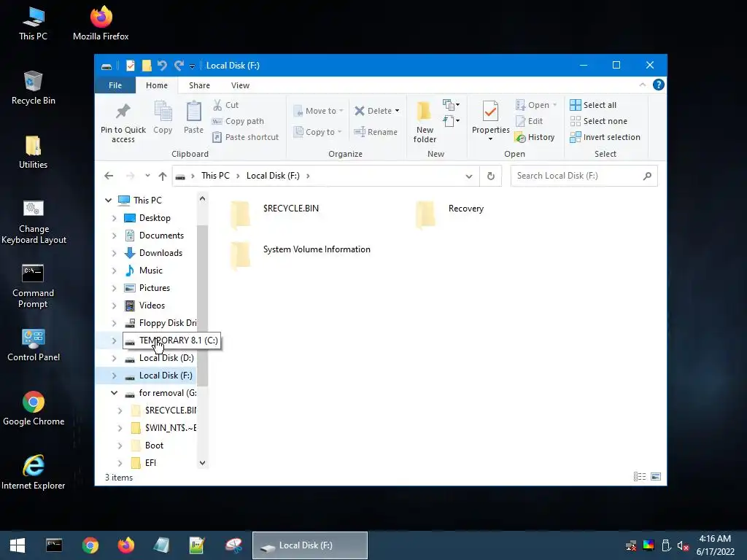Click the Explorer Help question mark icon

click(x=659, y=85)
